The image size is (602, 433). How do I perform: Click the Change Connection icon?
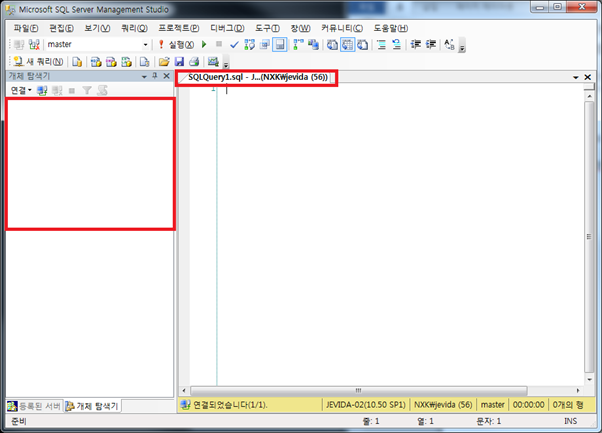34,45
